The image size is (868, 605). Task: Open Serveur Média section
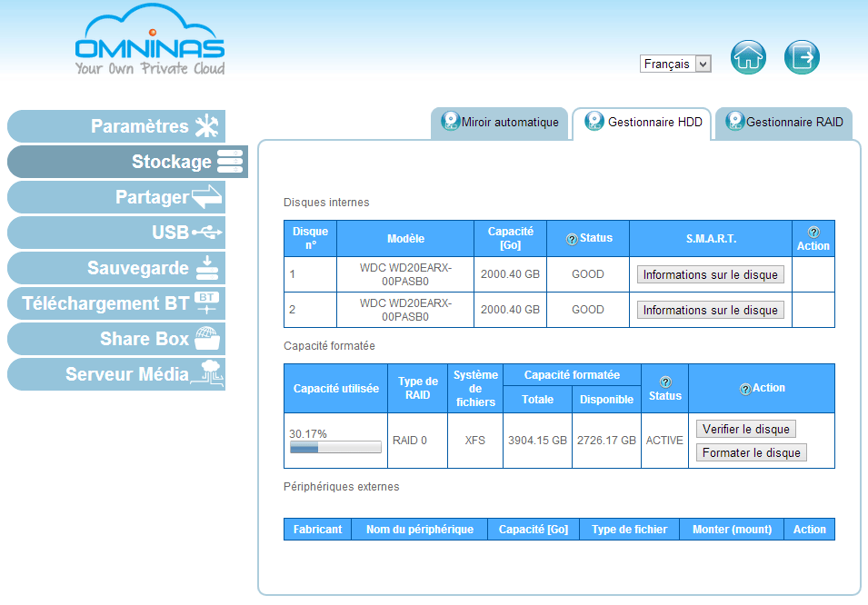click(116, 374)
